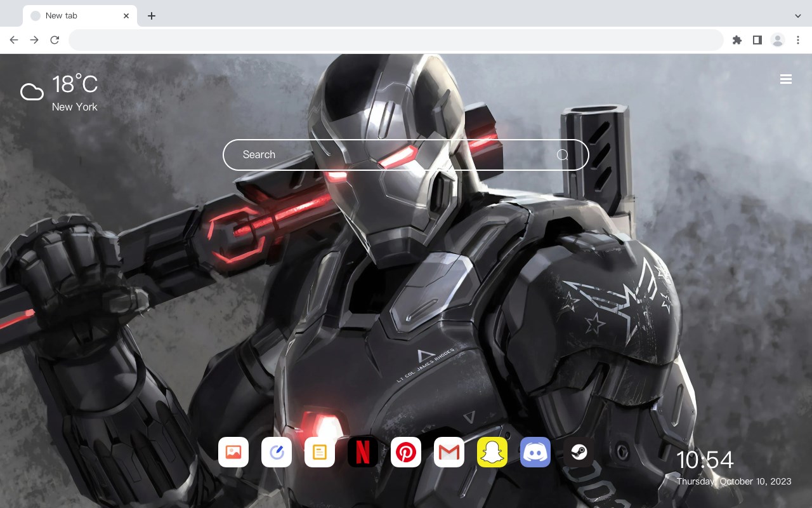Close the New tab tab

pyautogui.click(x=126, y=16)
